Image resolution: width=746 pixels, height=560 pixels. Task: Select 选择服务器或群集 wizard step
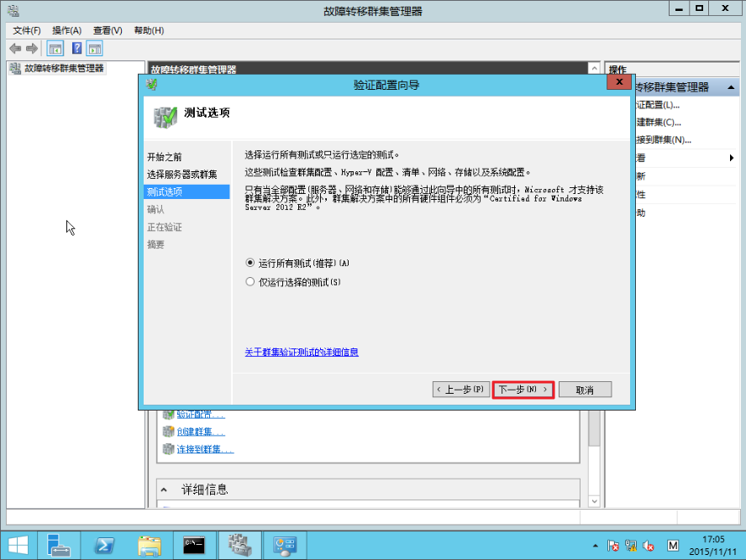[181, 175]
